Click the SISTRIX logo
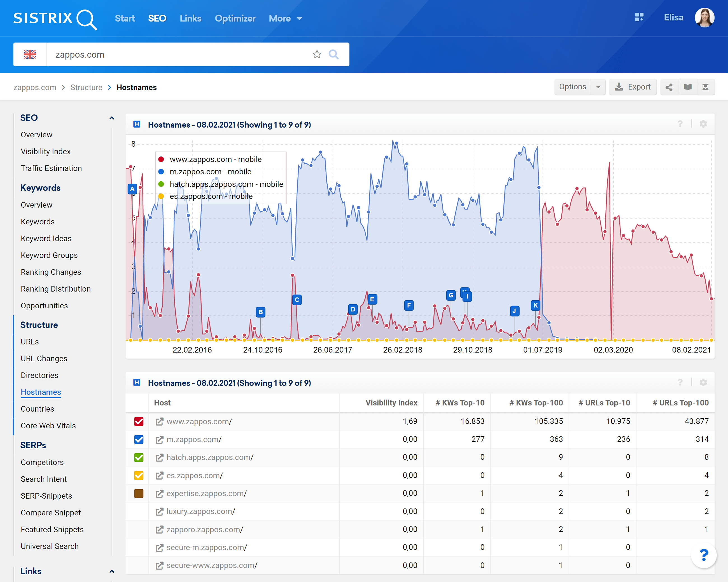Screen dimensions: 728x582 (55, 19)
